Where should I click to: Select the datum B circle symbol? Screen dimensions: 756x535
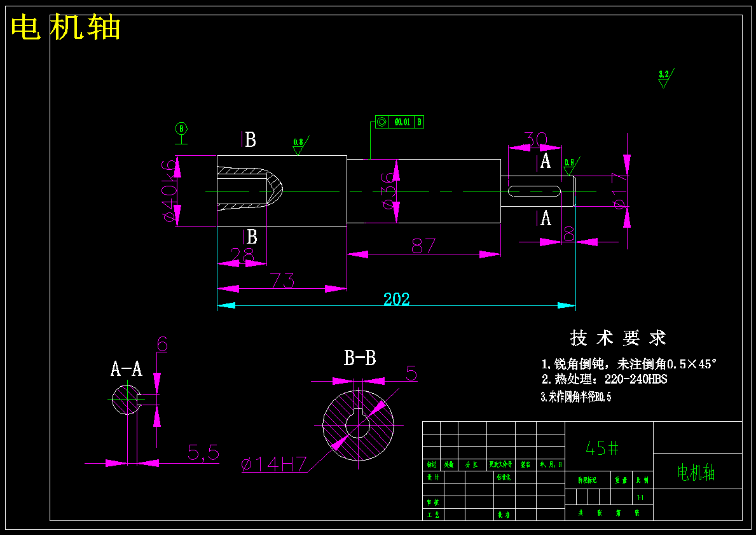pos(181,129)
